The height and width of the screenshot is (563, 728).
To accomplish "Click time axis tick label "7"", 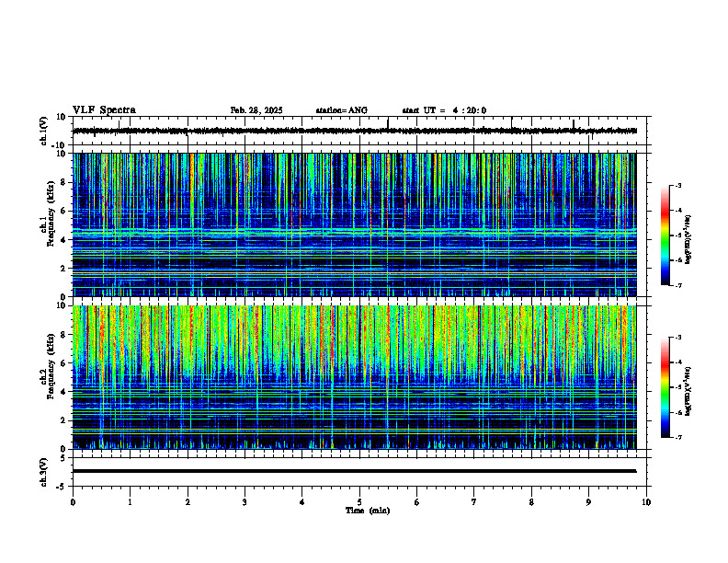I will click(474, 502).
